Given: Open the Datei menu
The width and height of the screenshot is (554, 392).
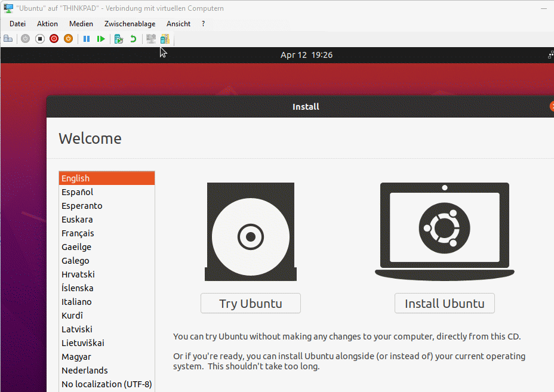Looking at the screenshot, I should coord(18,24).
